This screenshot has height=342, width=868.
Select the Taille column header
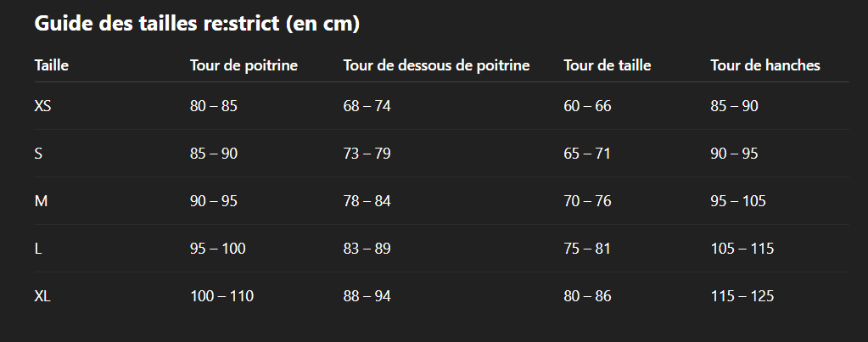[52, 65]
